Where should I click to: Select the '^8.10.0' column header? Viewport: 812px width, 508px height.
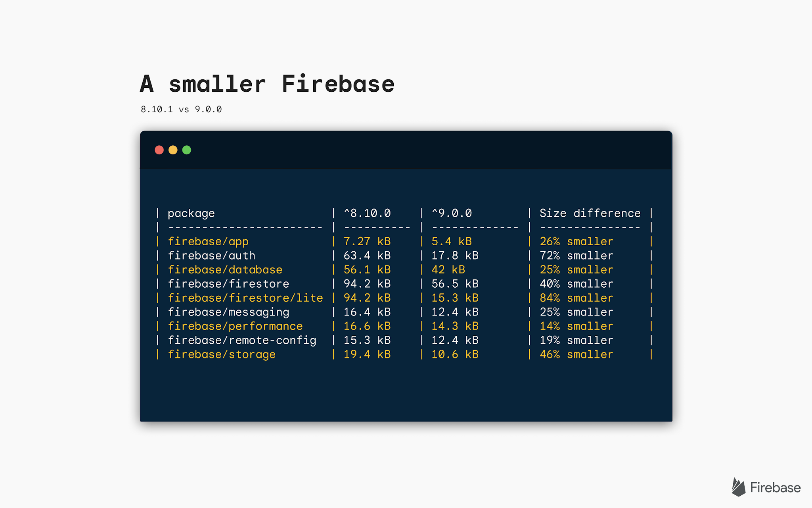tap(367, 214)
